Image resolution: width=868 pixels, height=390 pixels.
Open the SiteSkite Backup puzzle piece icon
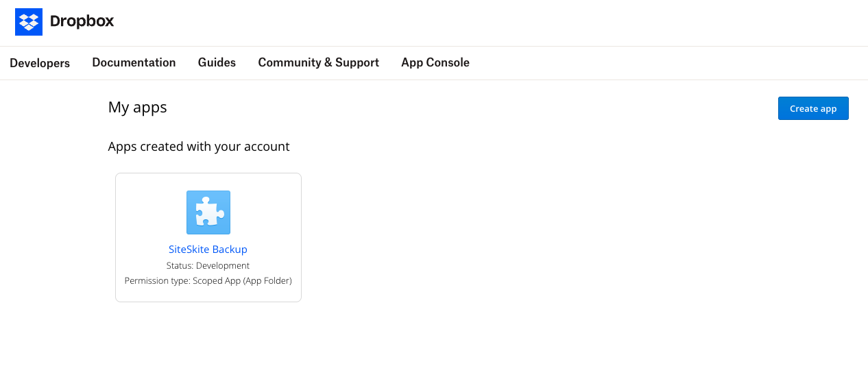208,212
